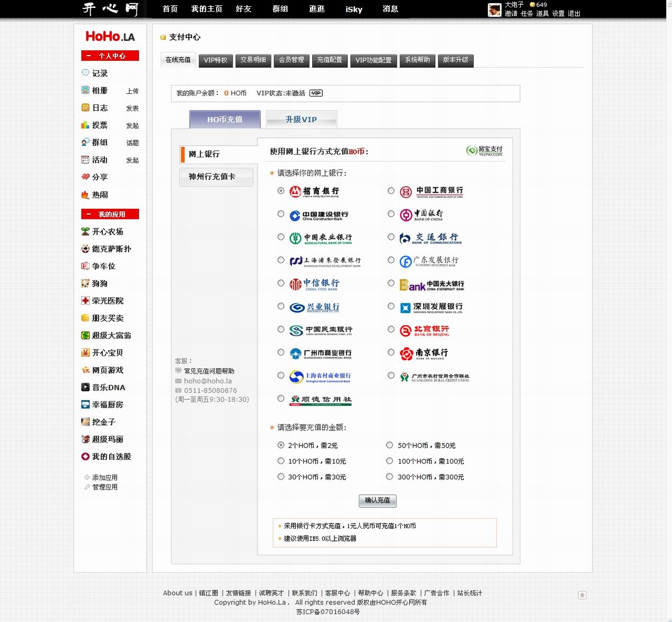Image resolution: width=672 pixels, height=622 pixels.
Task: Click the 上传 link beside 相册
Action: pos(132,91)
